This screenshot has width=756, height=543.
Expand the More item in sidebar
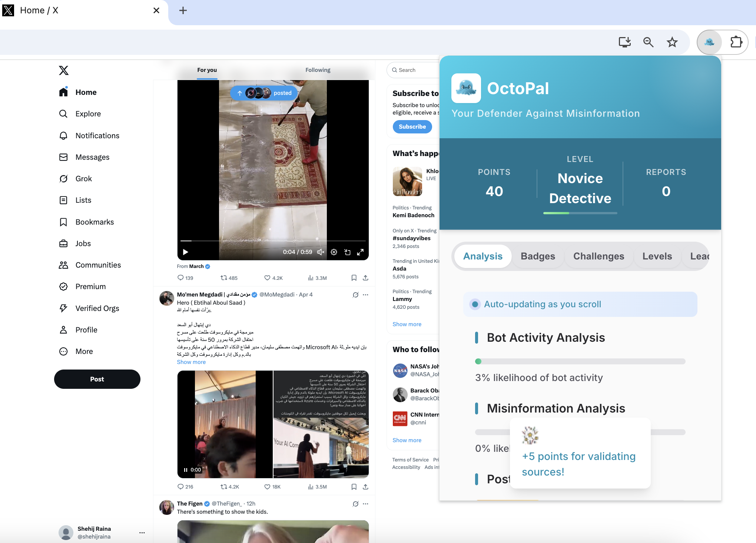84,351
